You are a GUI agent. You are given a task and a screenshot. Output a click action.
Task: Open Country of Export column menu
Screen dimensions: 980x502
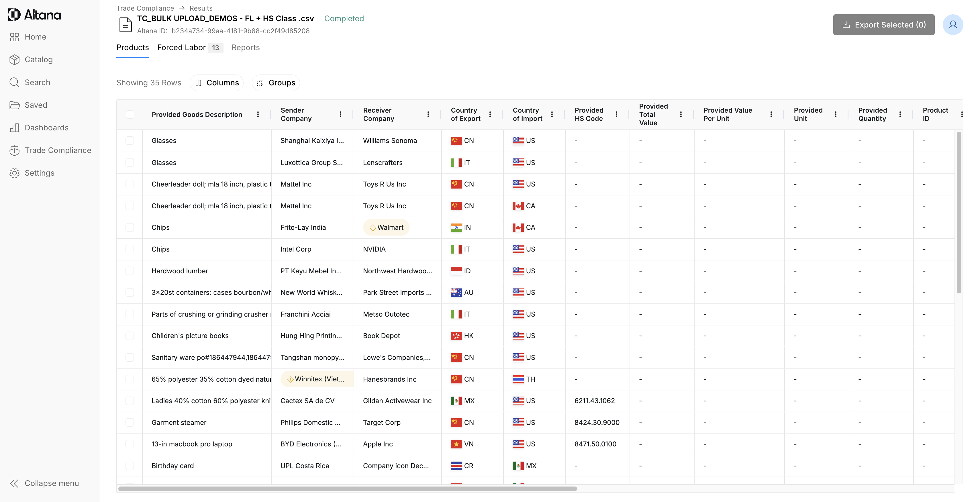point(490,115)
